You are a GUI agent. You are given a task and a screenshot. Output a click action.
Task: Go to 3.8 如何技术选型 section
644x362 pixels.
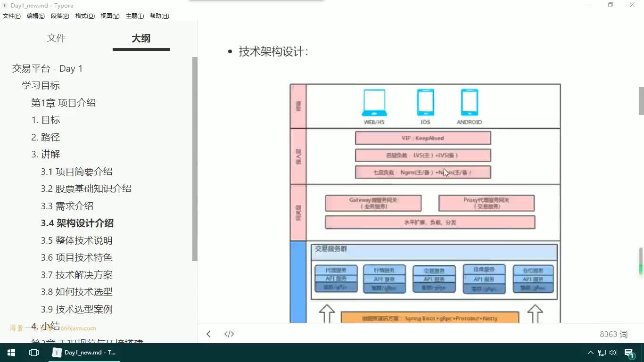[76, 292]
